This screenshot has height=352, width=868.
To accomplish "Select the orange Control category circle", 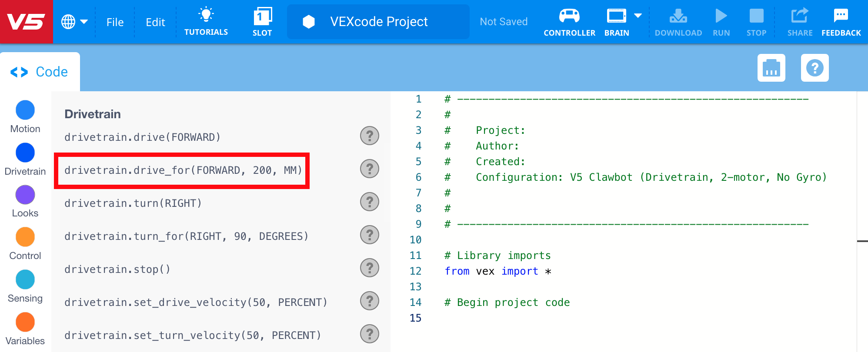I will [x=25, y=237].
